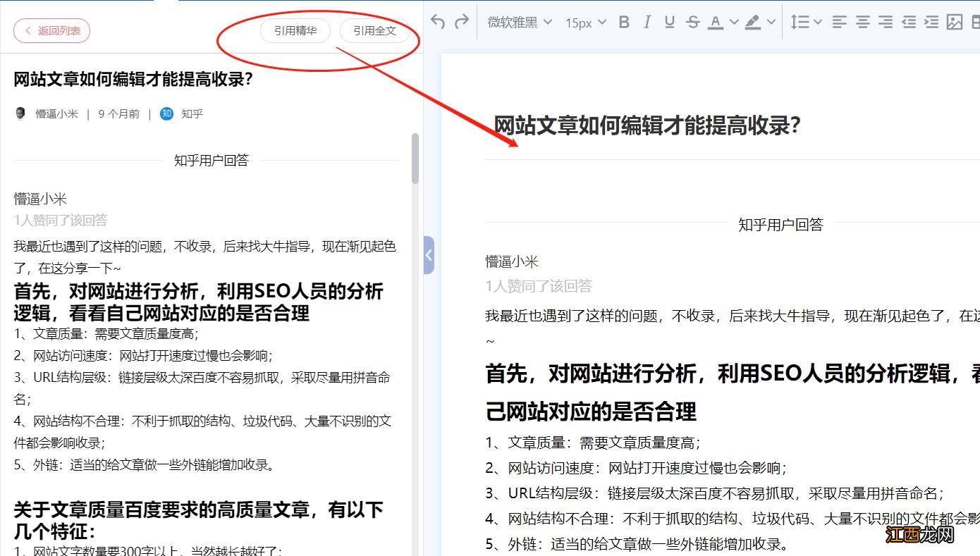Viewport: 980px width, 556px height.
Task: Align text to the right
Action: (x=886, y=23)
